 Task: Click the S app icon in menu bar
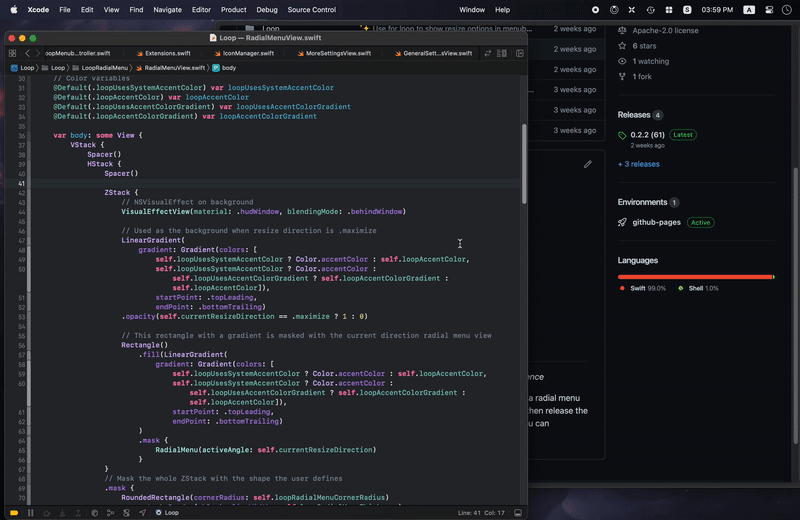[x=687, y=10]
